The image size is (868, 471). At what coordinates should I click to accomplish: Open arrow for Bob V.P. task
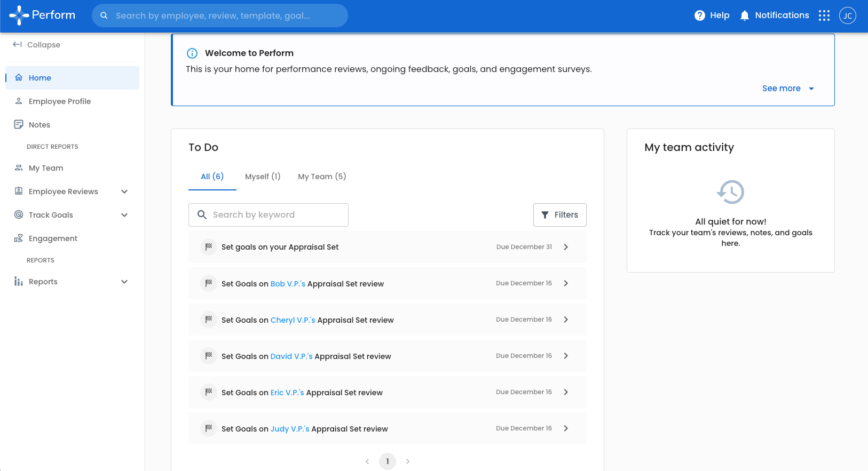click(x=566, y=283)
